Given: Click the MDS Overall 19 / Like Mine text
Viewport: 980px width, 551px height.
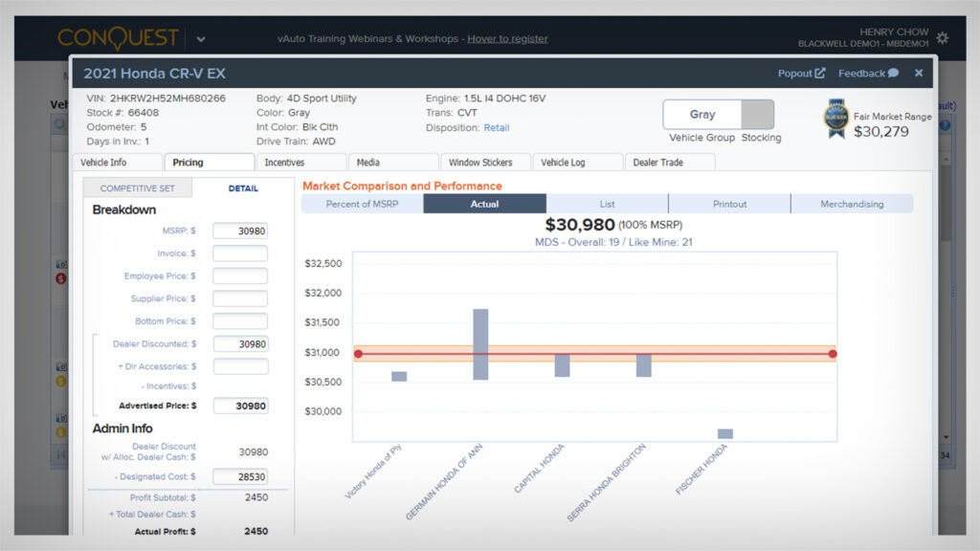Looking at the screenshot, I should [x=613, y=242].
